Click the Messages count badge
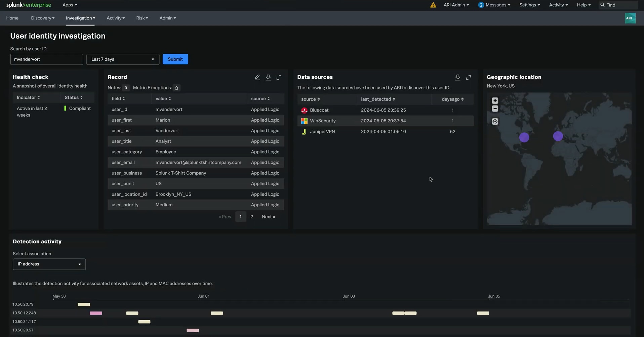 481,5
